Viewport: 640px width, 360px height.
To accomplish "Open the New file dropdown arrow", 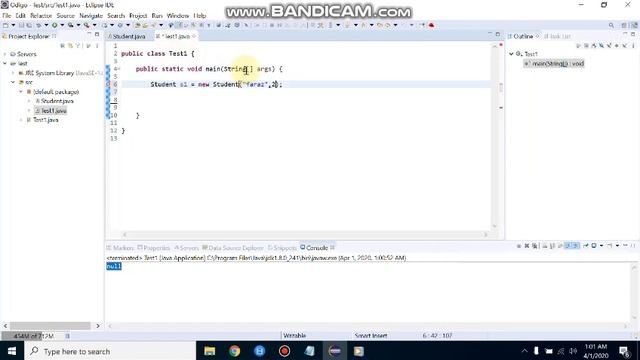I will click(13, 25).
